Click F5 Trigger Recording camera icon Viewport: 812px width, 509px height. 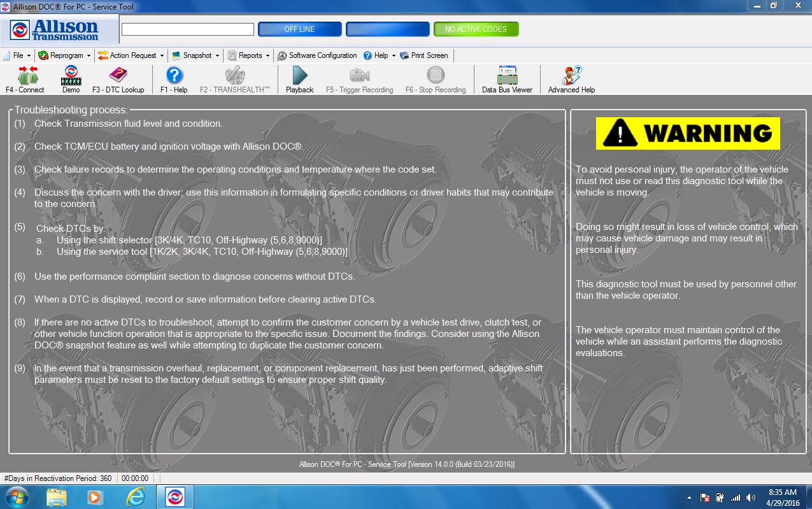(359, 75)
